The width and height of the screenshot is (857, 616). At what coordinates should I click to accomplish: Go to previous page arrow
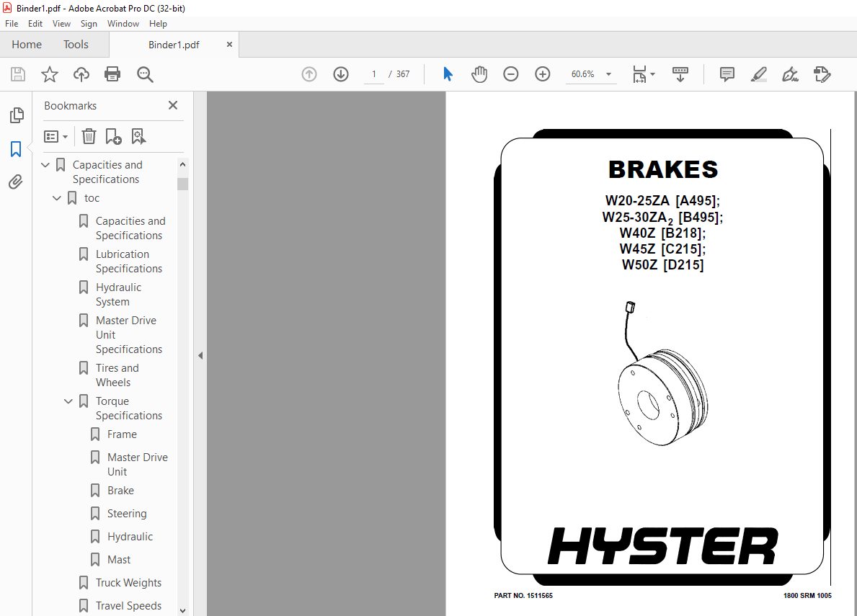coord(309,74)
